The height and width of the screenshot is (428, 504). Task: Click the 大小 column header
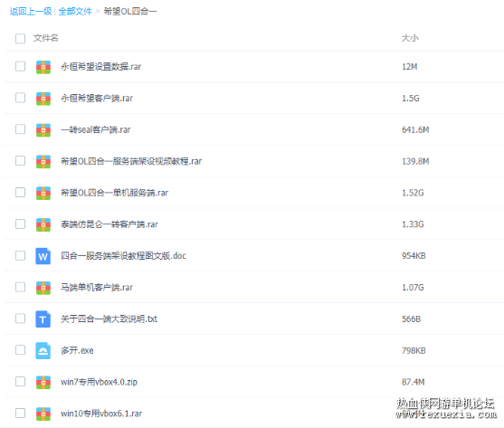click(x=410, y=38)
